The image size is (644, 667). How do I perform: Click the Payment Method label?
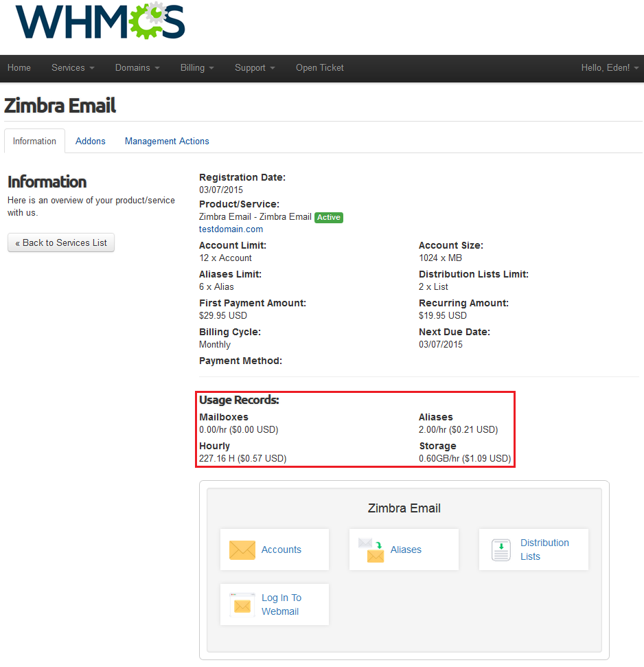pos(240,361)
